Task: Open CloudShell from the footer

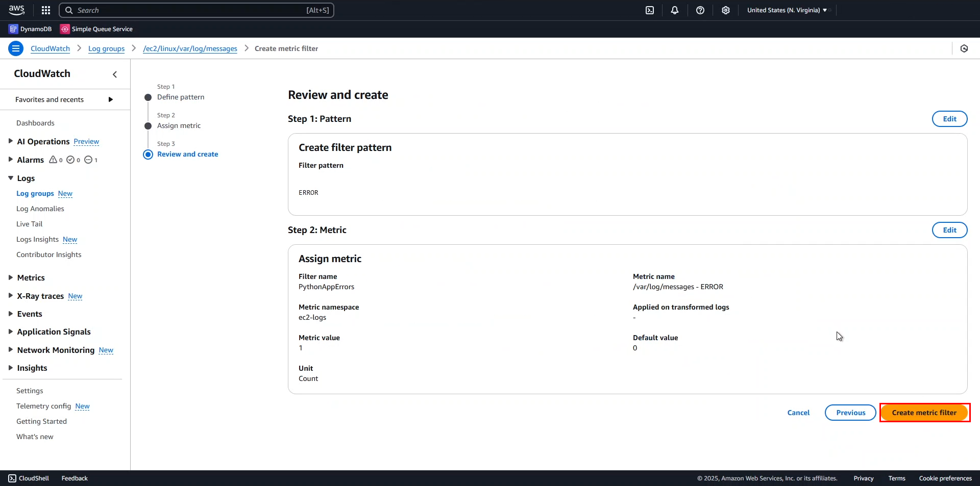Action: [x=29, y=478]
